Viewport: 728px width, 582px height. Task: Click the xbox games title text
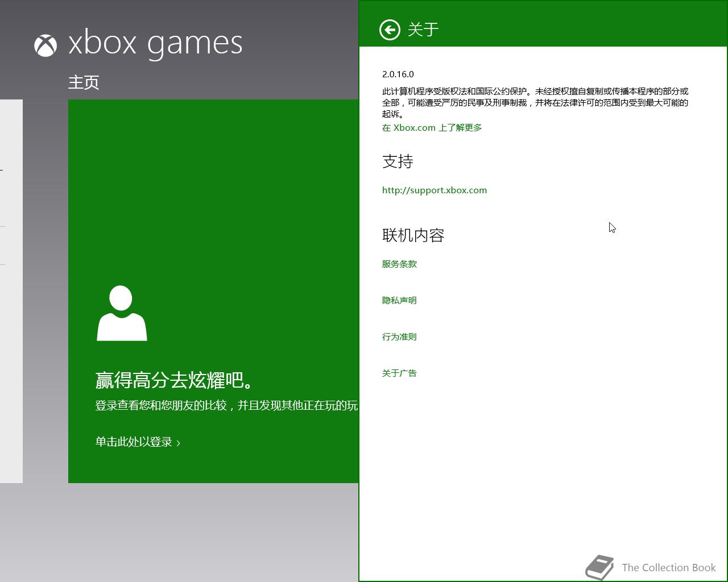tap(155, 44)
